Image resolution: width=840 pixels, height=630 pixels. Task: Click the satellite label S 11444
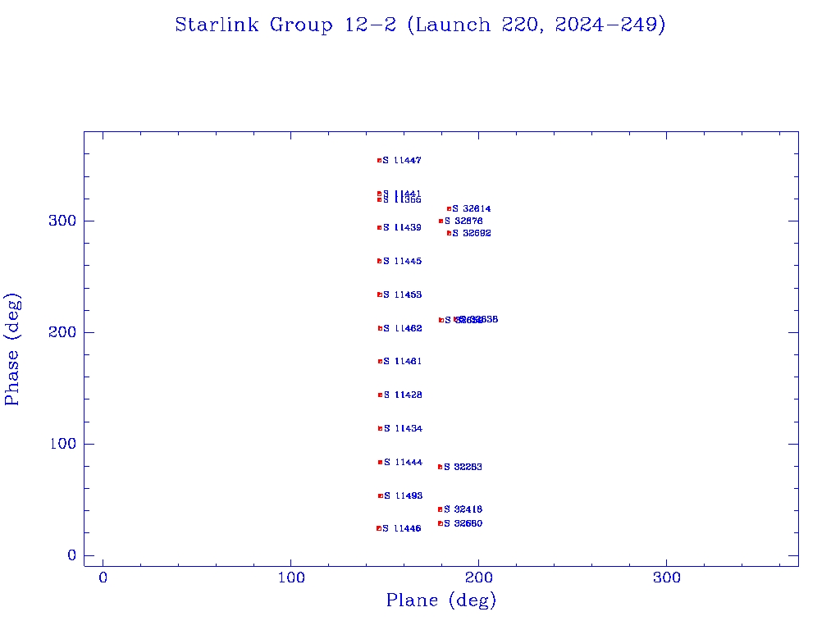pos(403,463)
